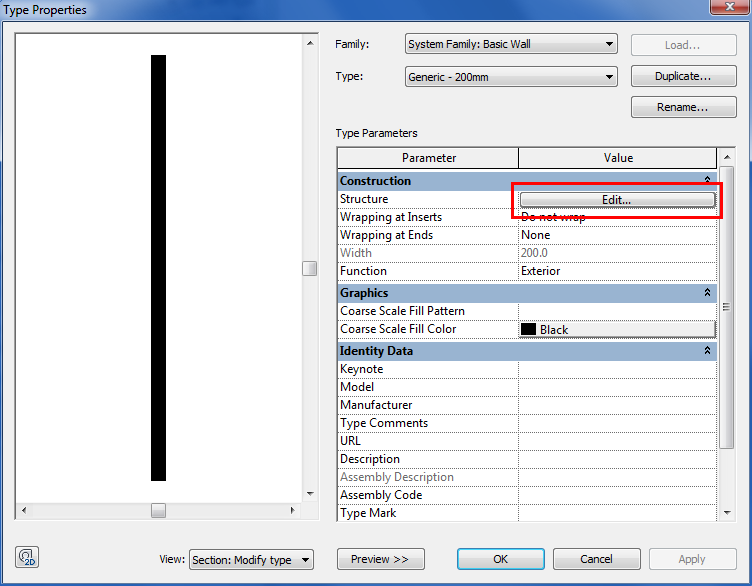This screenshot has width=752, height=586.
Task: Select the Structure parameter row label
Action: pyautogui.click(x=364, y=199)
